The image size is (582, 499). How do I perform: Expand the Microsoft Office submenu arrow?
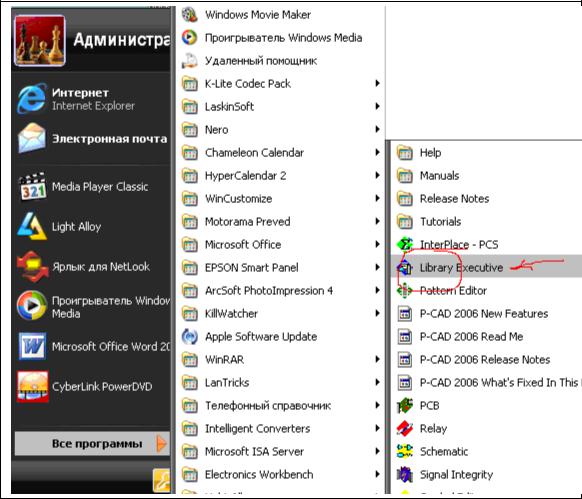[x=377, y=244]
